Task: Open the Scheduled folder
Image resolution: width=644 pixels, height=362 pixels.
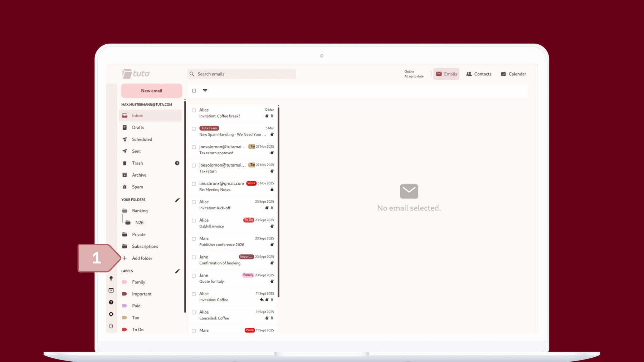Action: (150, 139)
